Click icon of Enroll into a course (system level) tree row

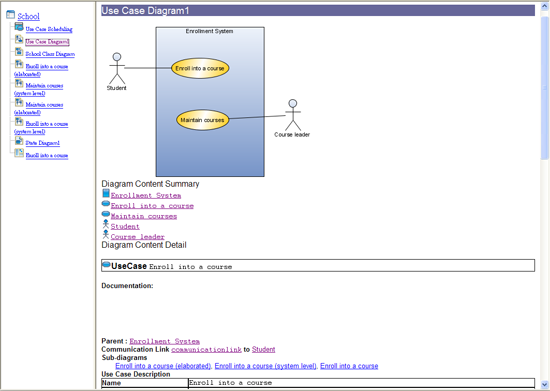coord(19,121)
